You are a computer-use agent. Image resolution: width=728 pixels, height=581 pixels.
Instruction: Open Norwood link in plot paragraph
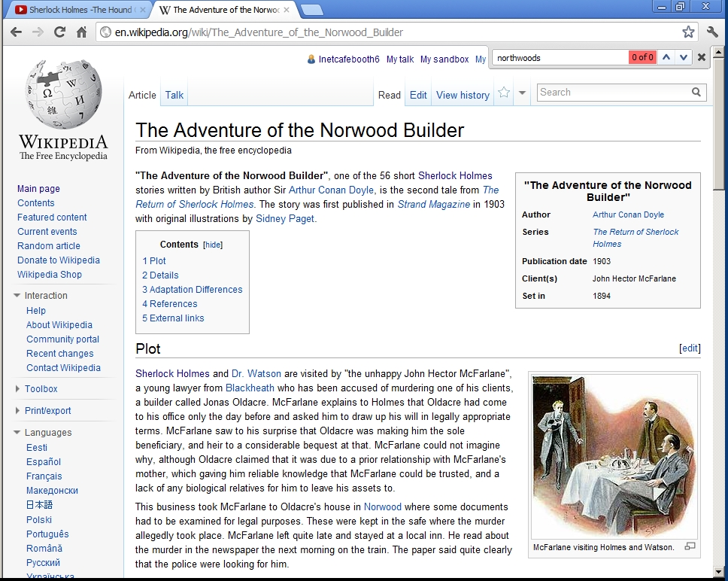click(383, 506)
